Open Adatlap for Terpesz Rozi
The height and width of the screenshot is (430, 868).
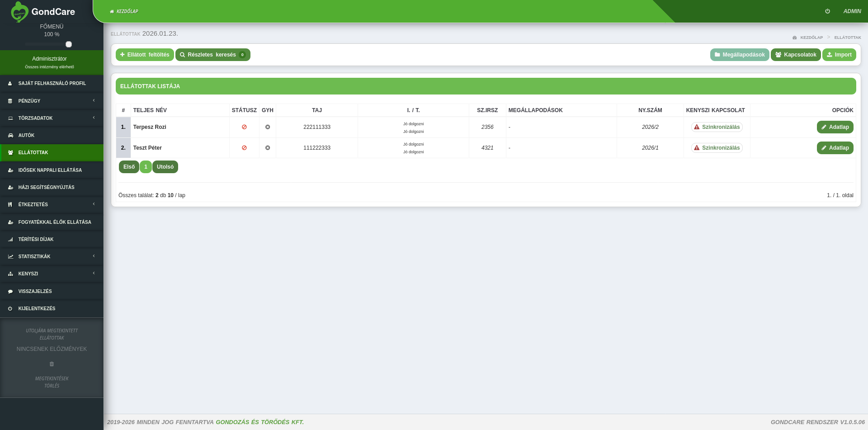(x=835, y=127)
